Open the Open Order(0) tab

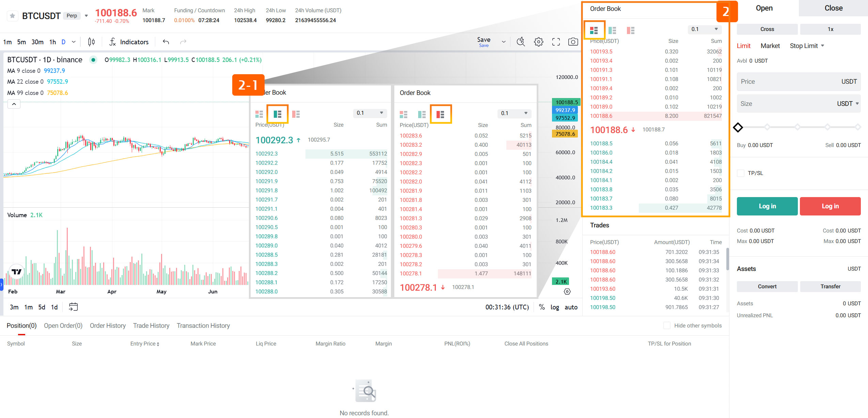point(63,325)
